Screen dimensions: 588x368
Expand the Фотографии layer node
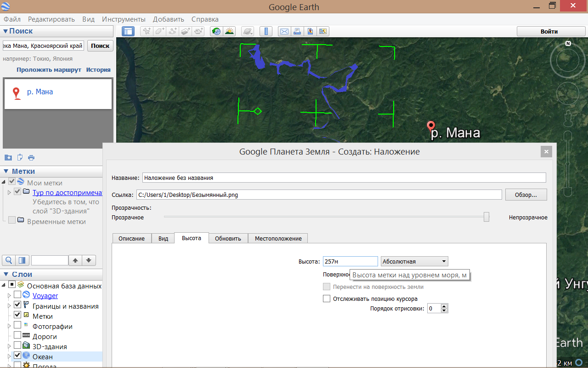[9, 326]
